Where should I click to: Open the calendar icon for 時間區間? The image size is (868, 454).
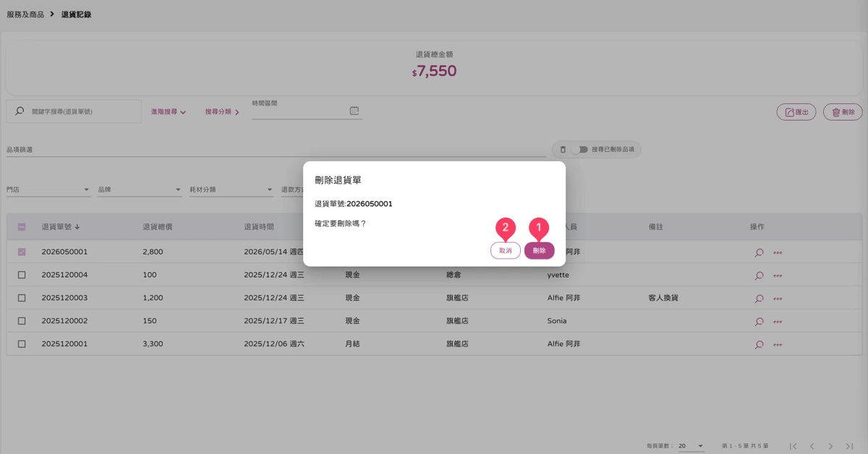(354, 111)
